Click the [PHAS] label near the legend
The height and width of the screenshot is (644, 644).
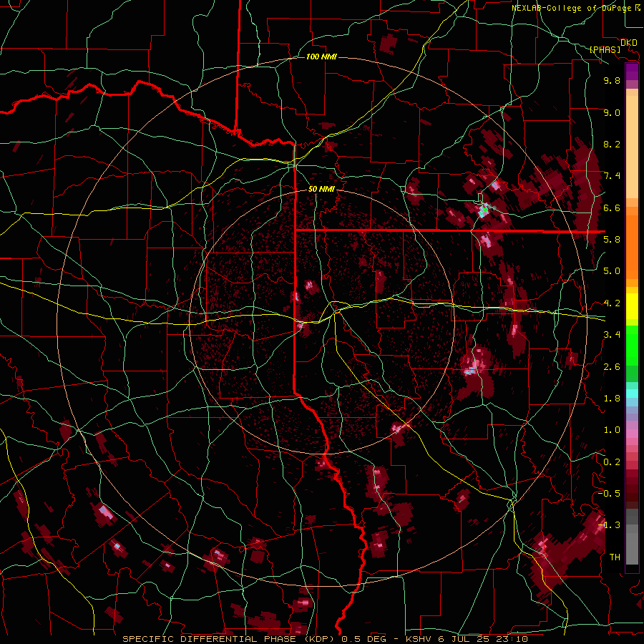point(605,49)
